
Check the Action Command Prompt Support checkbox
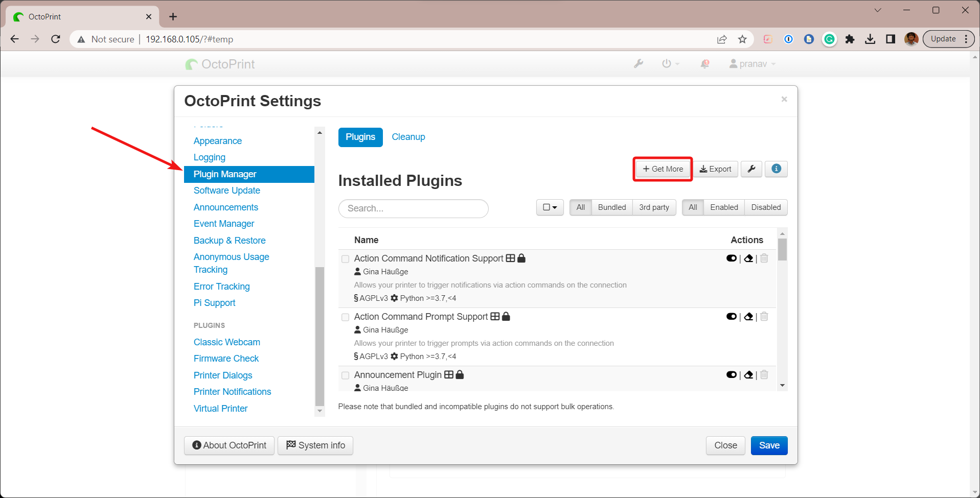[346, 317]
